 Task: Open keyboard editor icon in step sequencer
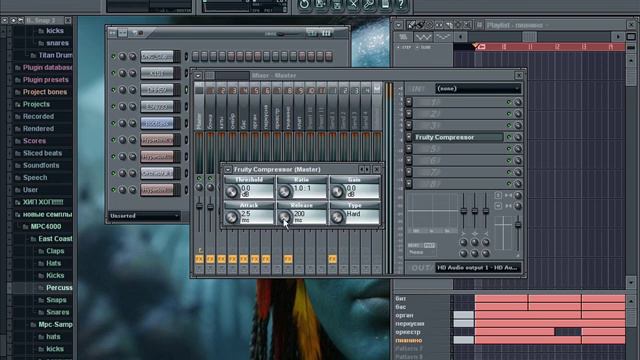(x=326, y=33)
